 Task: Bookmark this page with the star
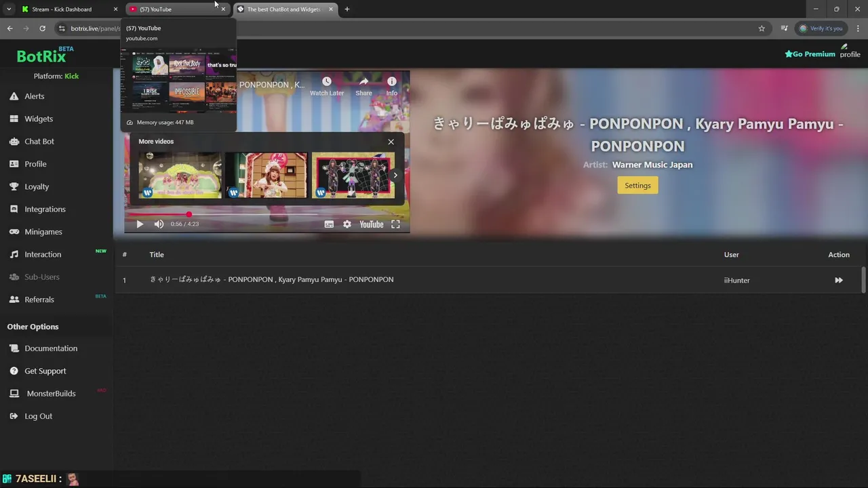[762, 28]
